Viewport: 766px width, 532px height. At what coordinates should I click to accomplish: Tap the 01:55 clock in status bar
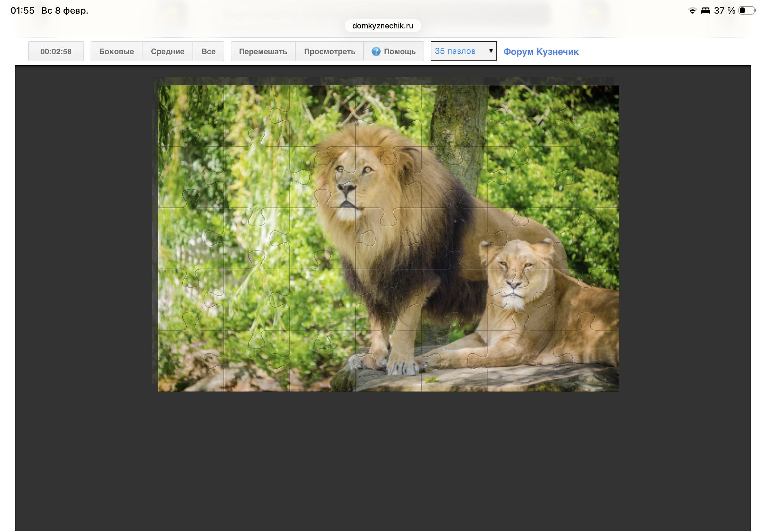click(22, 11)
